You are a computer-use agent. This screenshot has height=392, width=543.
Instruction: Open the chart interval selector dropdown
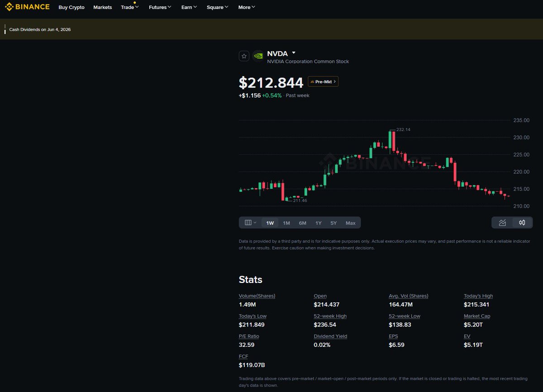(251, 223)
